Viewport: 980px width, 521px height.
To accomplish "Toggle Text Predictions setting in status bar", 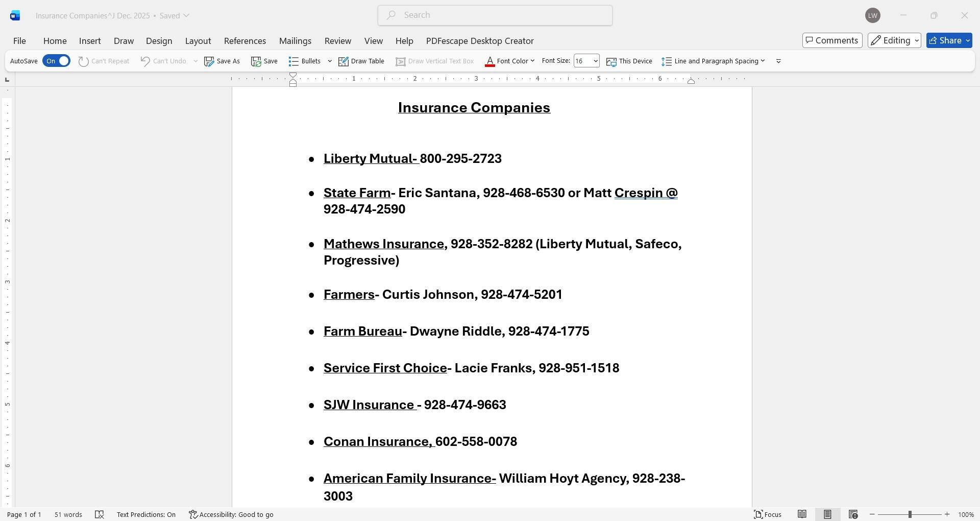I will [x=146, y=514].
